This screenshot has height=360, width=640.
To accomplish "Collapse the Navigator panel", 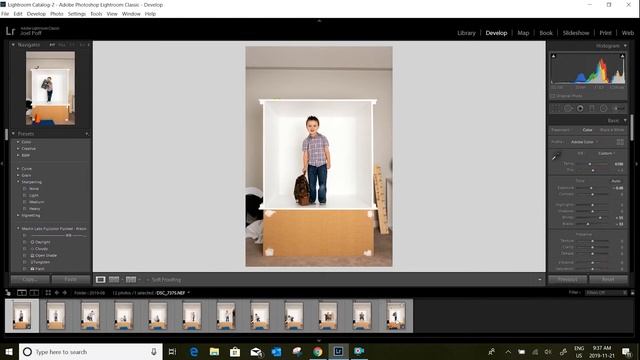I will tap(13, 44).
